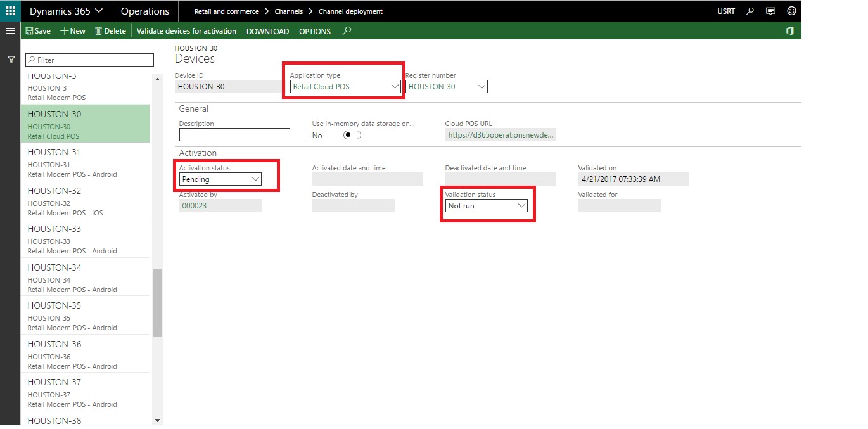
Task: Go to the Channels breadcrumb
Action: pos(288,11)
